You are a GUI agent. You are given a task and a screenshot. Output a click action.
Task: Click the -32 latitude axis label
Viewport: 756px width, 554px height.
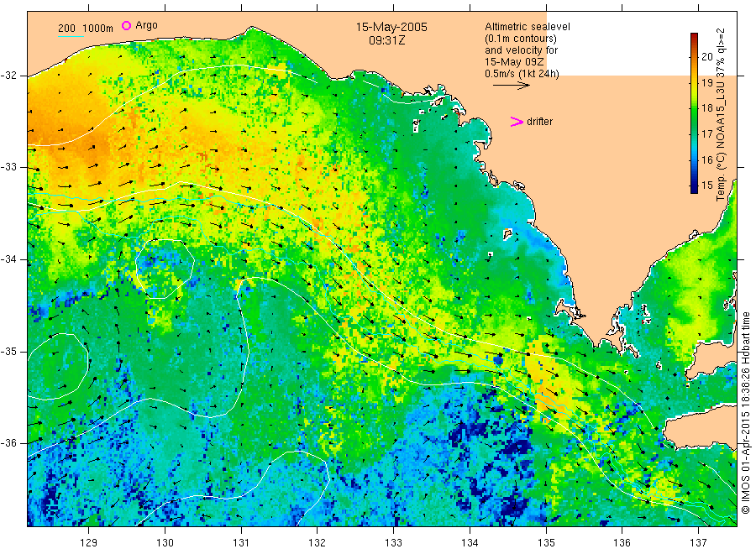[x=8, y=76]
